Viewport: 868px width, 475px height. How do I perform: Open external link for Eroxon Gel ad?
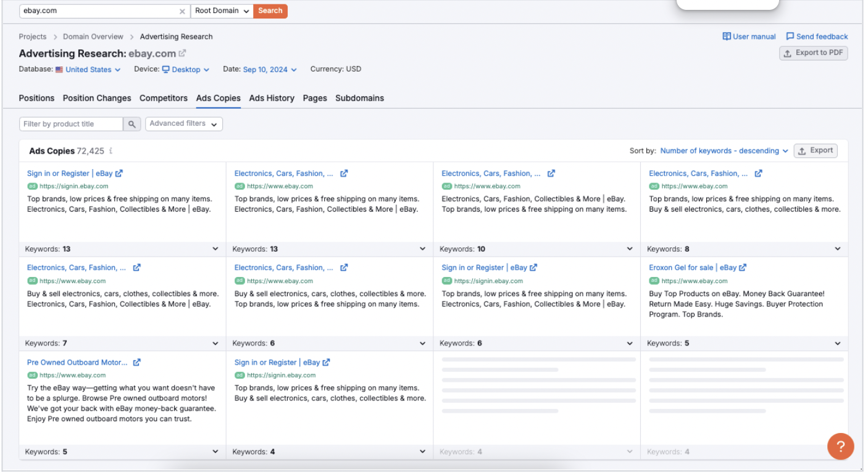(743, 268)
